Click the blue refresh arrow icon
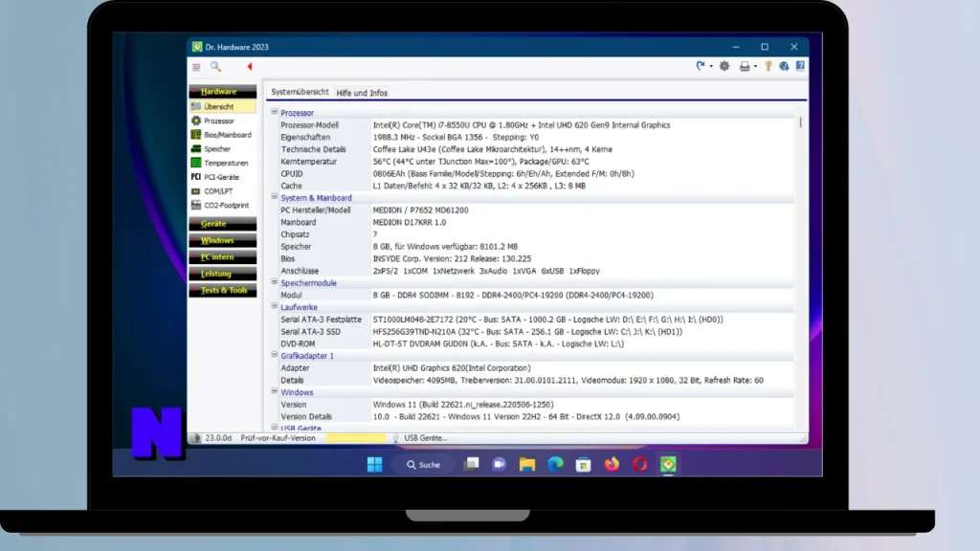The height and width of the screenshot is (551, 980). [701, 66]
